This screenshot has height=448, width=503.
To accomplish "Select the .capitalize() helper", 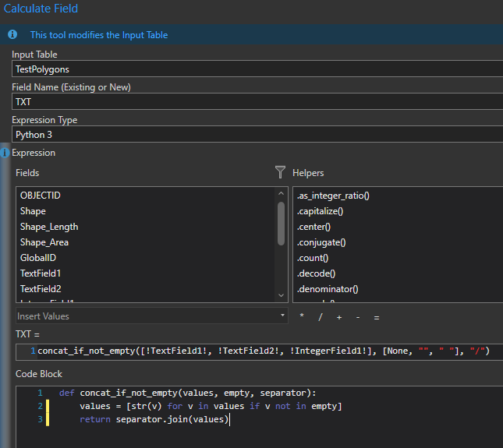I will pyautogui.click(x=320, y=211).
